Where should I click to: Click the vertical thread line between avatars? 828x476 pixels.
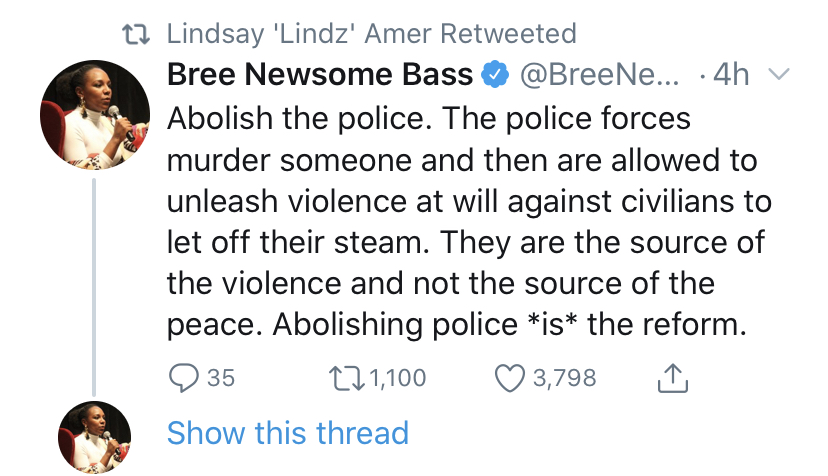94,287
